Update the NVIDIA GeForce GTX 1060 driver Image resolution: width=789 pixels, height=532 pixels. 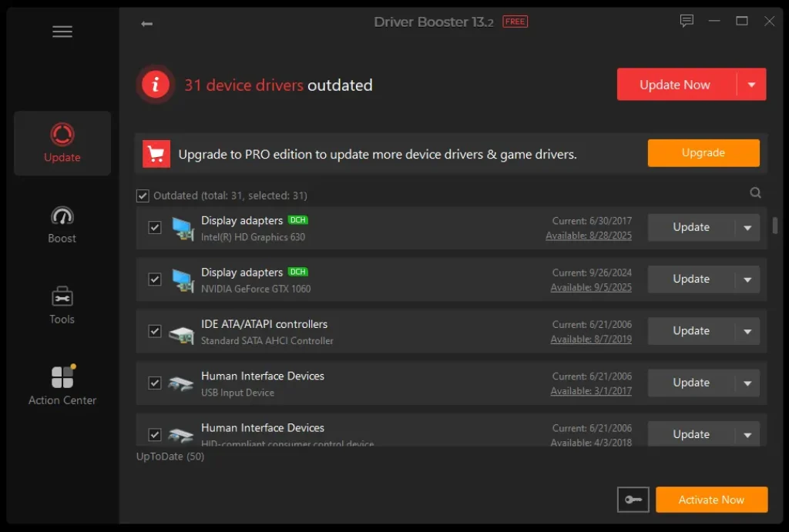click(691, 279)
